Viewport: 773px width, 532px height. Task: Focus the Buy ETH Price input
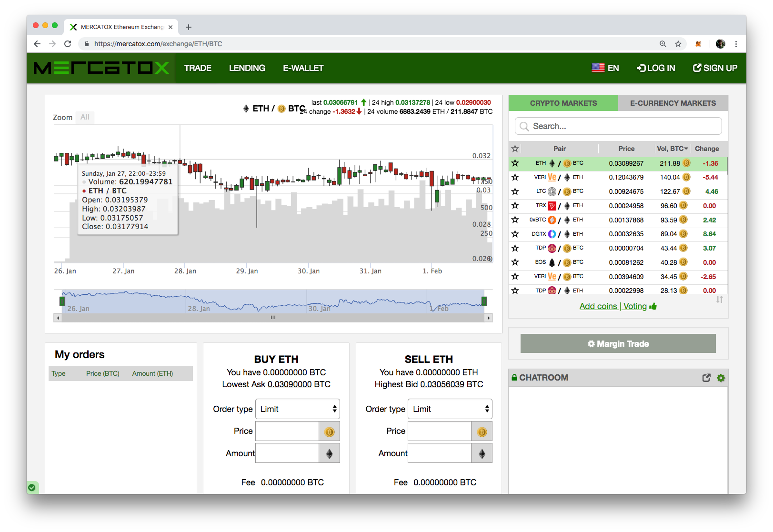[287, 432]
